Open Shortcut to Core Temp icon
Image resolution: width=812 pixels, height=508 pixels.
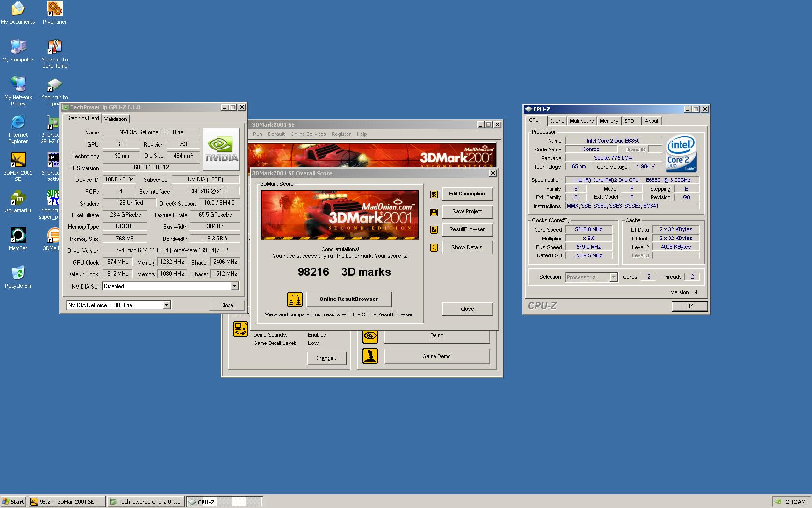point(55,54)
